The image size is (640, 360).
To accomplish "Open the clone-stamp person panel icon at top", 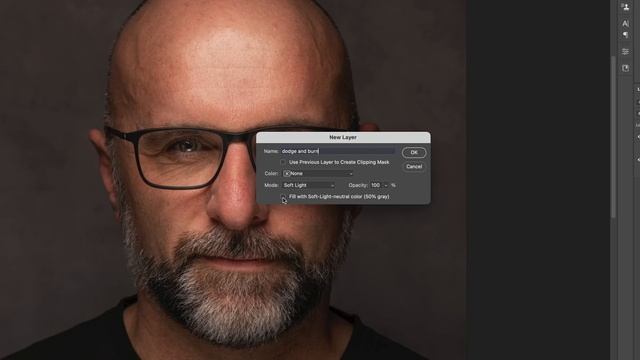I will 625,7.
